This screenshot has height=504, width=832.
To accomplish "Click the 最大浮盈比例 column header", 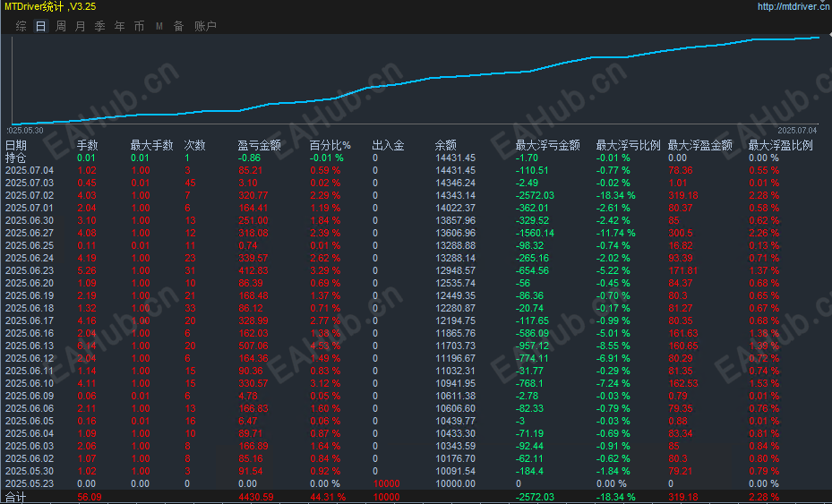I will pos(781,145).
